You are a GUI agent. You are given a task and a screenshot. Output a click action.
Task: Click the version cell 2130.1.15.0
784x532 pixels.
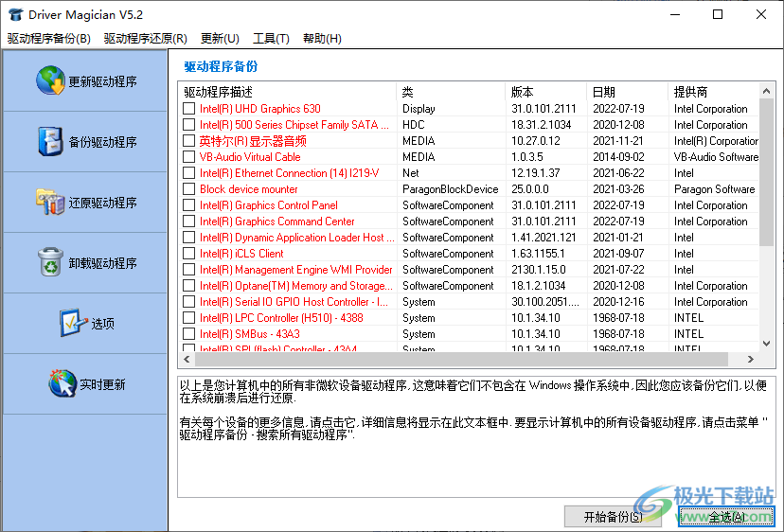538,270
